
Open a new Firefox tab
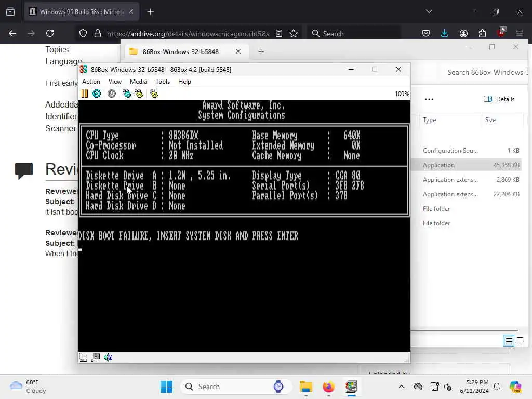click(150, 12)
